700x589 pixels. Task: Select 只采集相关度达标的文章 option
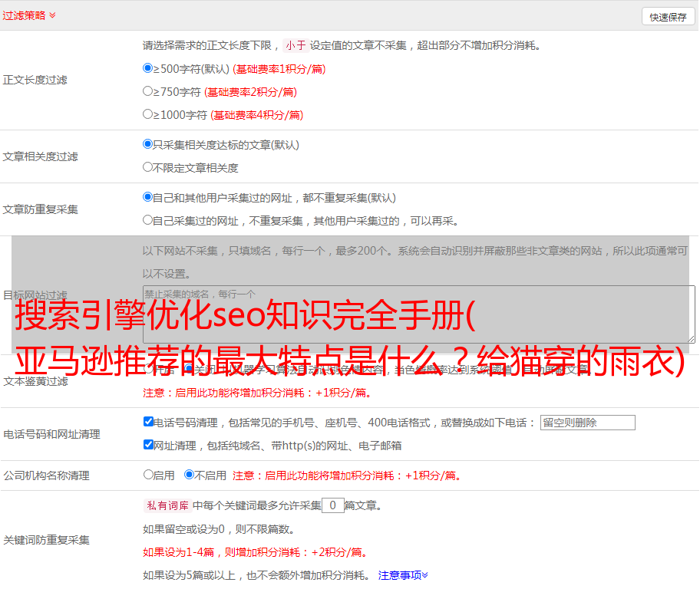point(148,144)
